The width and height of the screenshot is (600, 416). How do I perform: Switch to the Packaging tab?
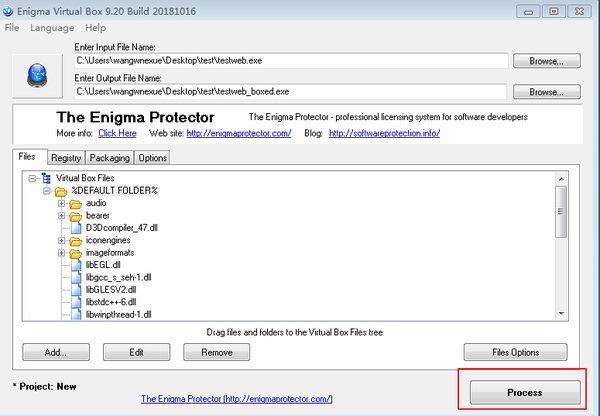(109, 158)
